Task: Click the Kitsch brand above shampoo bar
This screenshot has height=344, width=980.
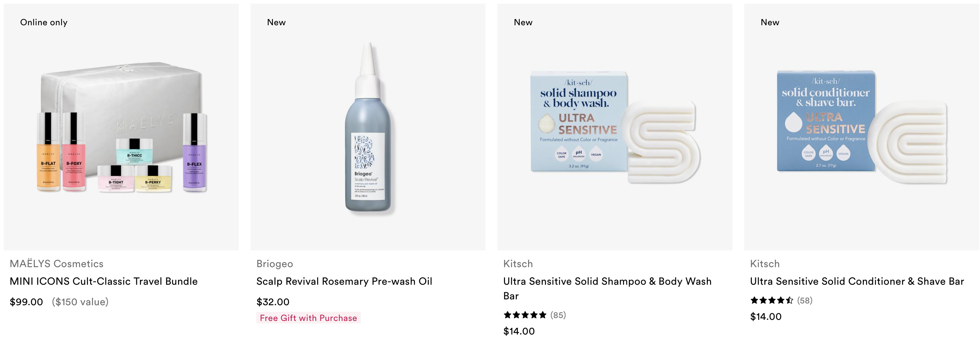Action: click(518, 264)
